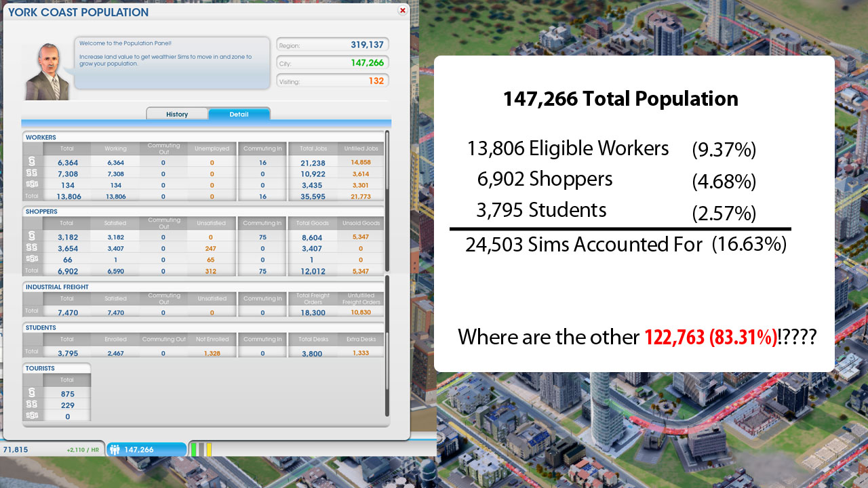Click the low-wealth § icon in Workers table
Screen dimensions: 868x488
(31, 162)
